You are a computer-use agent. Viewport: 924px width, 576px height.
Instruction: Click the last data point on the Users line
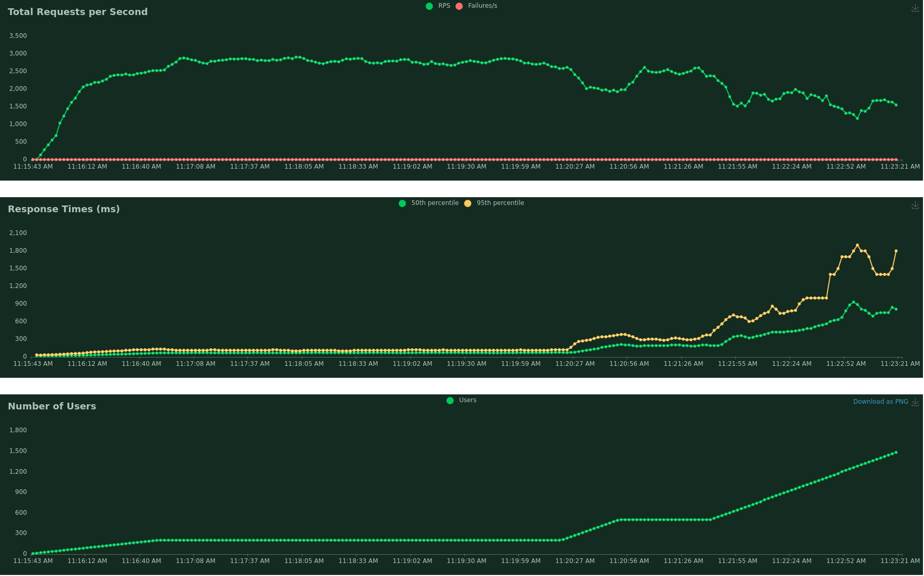896,452
